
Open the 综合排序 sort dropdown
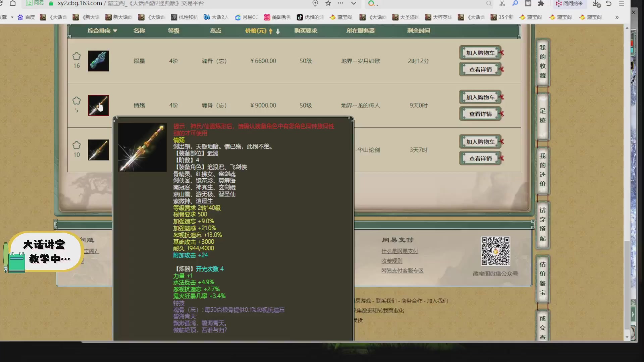102,31
